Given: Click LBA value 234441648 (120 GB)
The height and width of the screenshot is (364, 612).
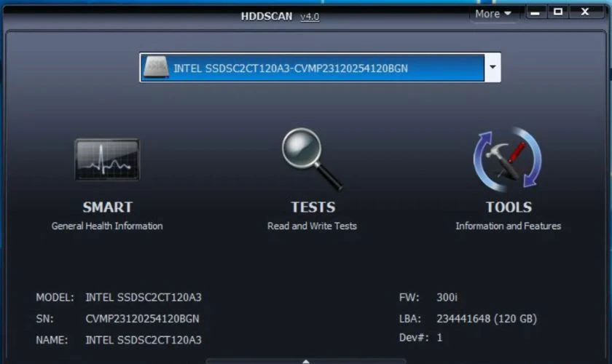Looking at the screenshot, I should coord(487,319).
